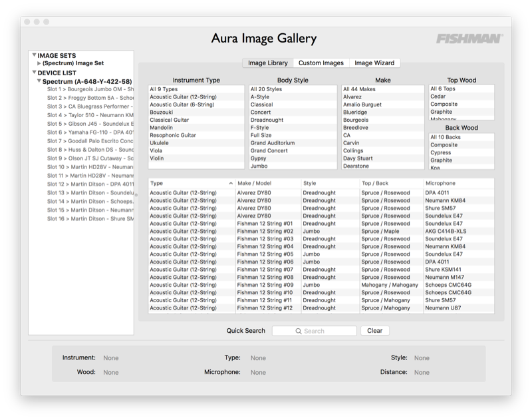The image size is (532, 420).
Task: Select 'All 9 Types' in Instrument Type
Action: click(196, 89)
